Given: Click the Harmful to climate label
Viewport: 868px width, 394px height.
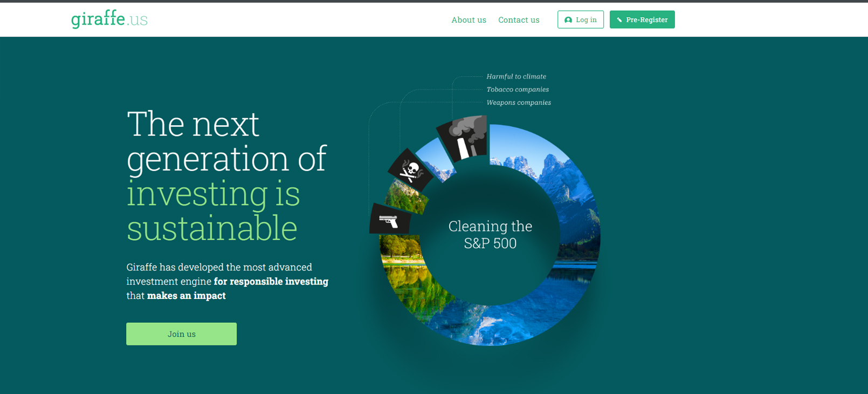Looking at the screenshot, I should (x=516, y=77).
